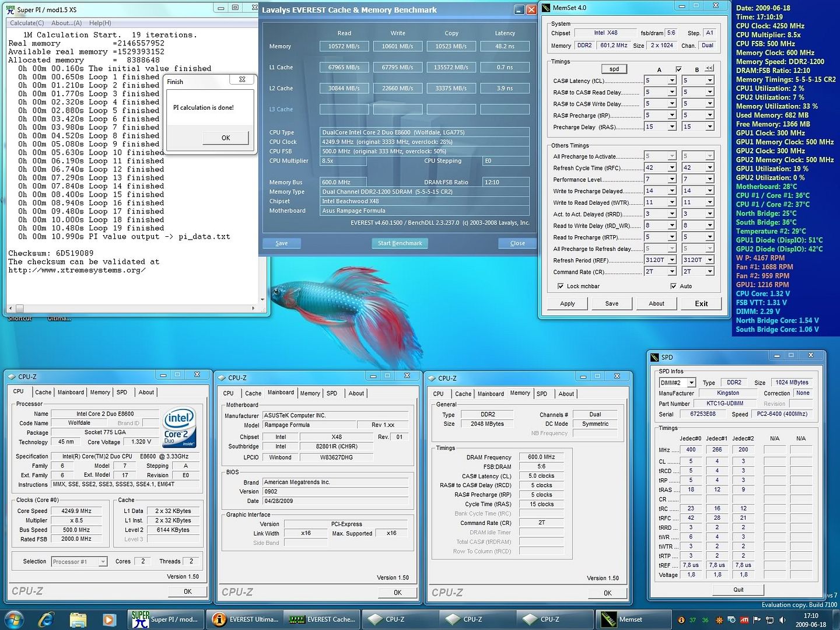Screen dimensions: 840x630
Task: Select the first CPU-Z taskbar button
Action: pyautogui.click(x=400, y=619)
